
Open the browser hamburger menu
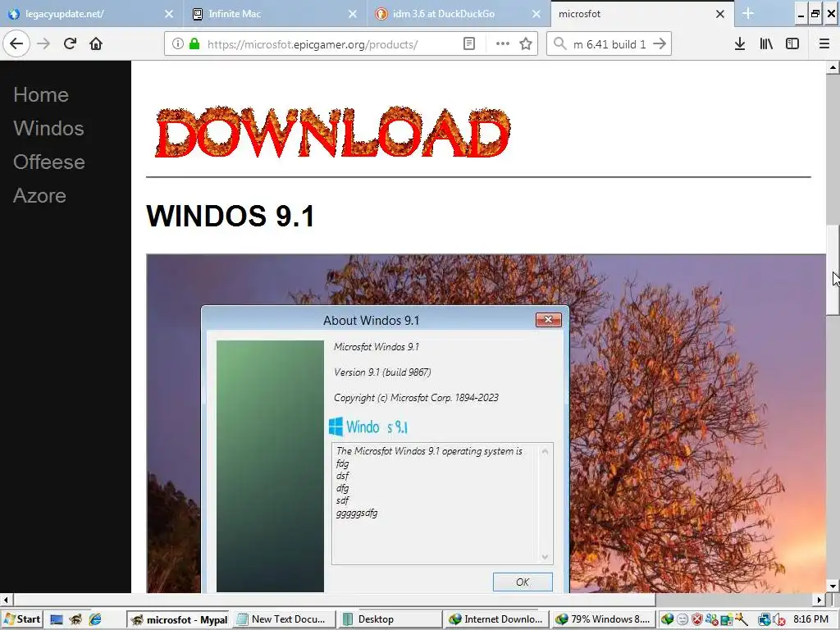point(824,44)
